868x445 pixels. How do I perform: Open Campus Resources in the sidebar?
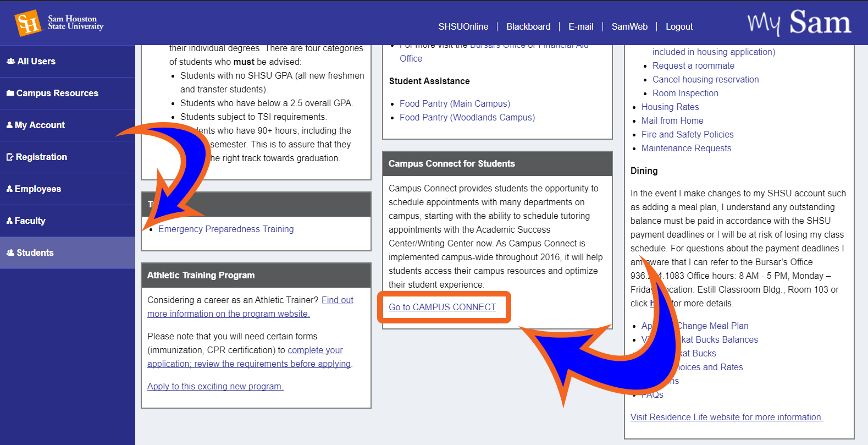tap(68, 93)
